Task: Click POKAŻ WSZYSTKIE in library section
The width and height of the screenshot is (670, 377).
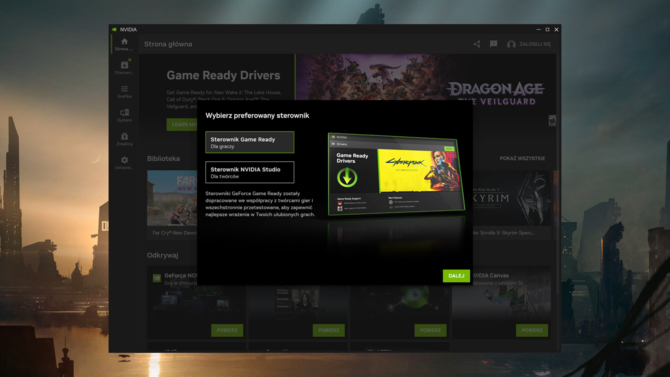Action: 522,159
